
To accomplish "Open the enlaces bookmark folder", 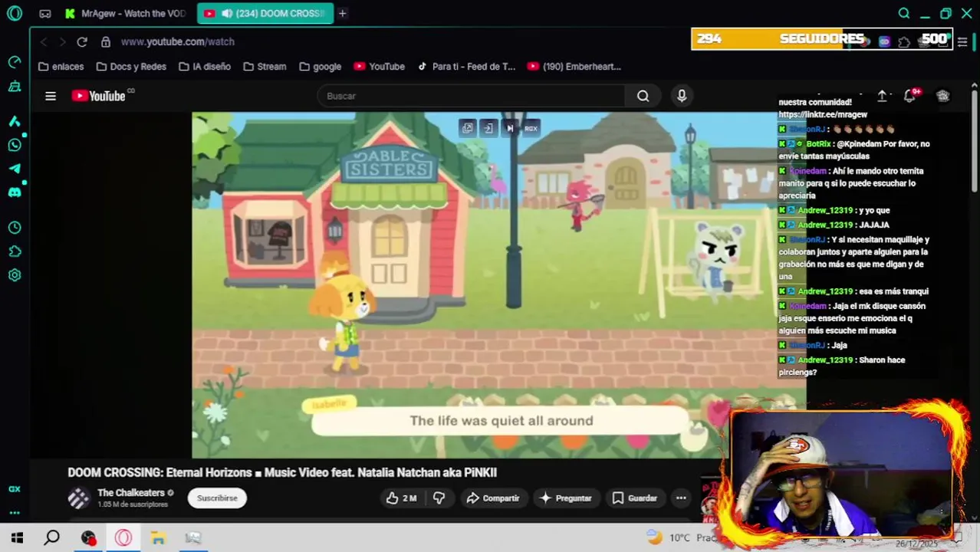I will coord(61,67).
